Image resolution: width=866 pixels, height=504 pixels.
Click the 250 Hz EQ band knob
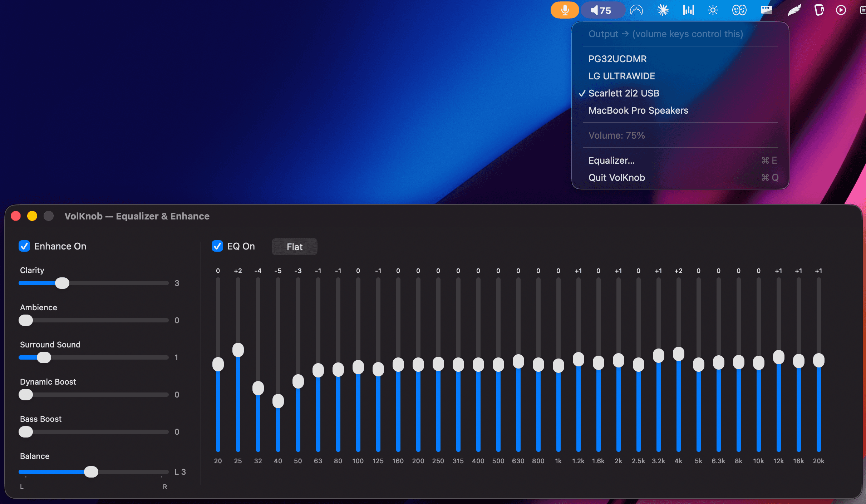(x=438, y=364)
